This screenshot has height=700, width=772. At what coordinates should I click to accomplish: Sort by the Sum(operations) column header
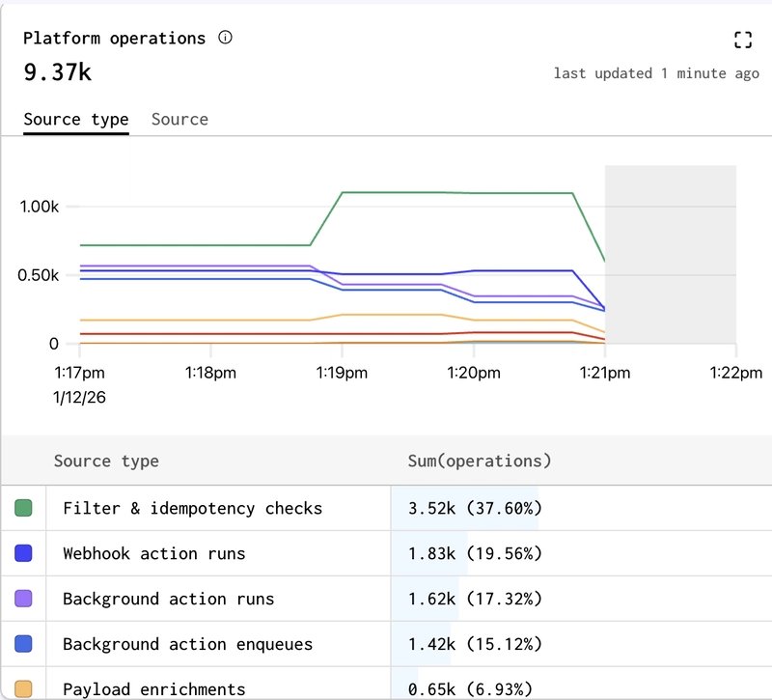[x=480, y=461]
